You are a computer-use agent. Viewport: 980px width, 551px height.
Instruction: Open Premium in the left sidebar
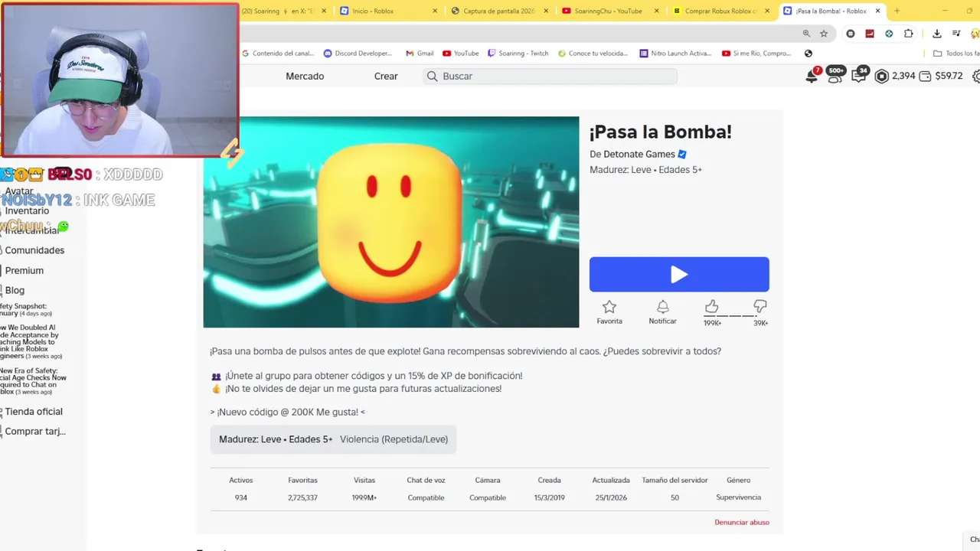tap(24, 270)
